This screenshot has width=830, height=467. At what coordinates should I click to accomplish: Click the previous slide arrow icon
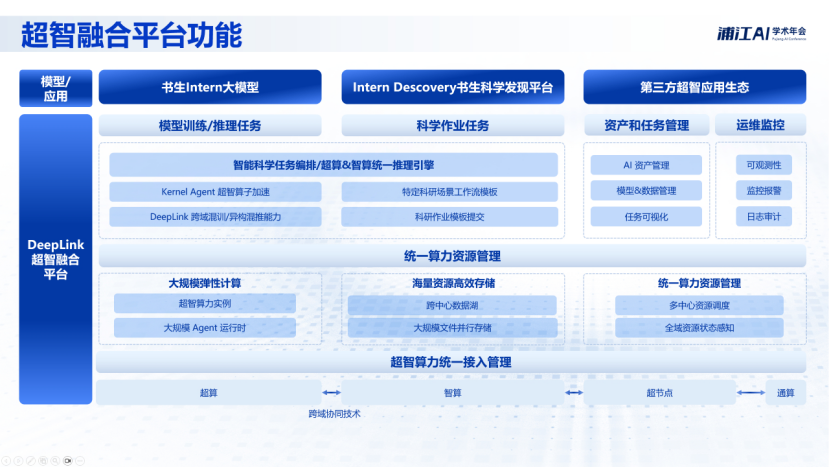(6, 460)
